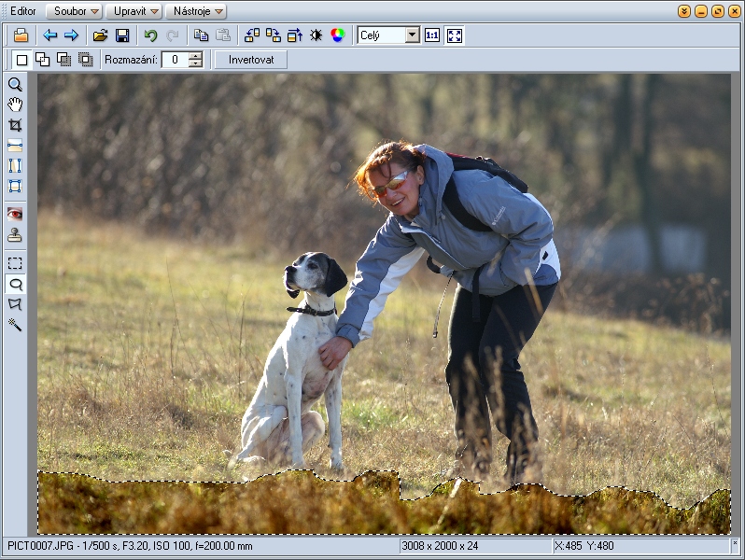Image resolution: width=745 pixels, height=560 pixels.
Task: Save the image with the floppy disk icon
Action: click(122, 35)
